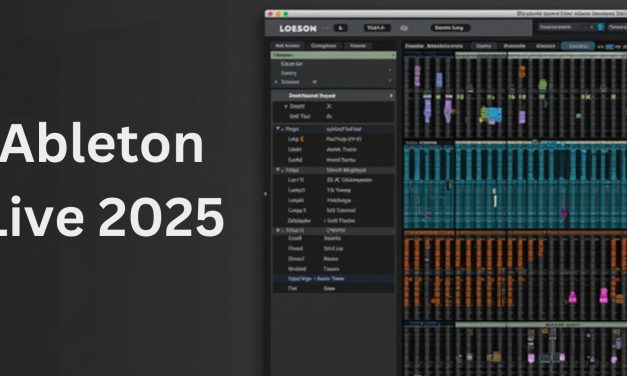Switch to the first tab above the left panel
The image size is (627, 376).
click(288, 46)
